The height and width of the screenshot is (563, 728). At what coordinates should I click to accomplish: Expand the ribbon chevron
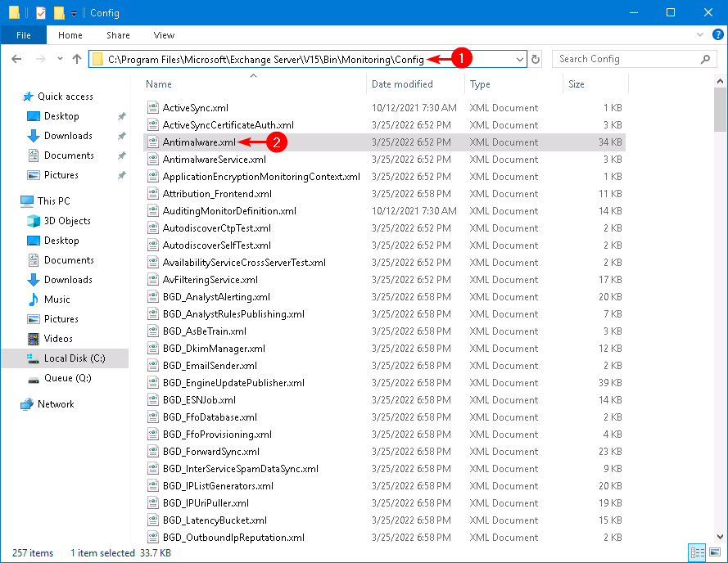[699, 35]
